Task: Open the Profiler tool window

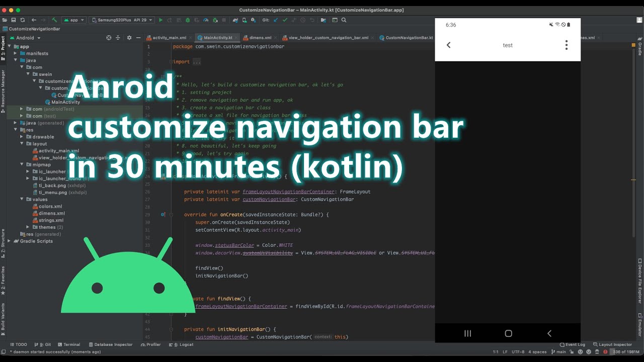Action: [151, 344]
